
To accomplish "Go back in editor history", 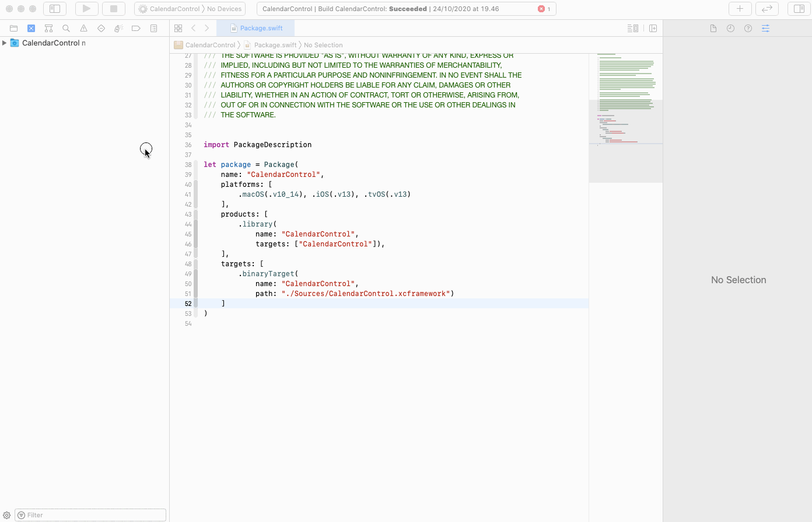I will [x=193, y=28].
